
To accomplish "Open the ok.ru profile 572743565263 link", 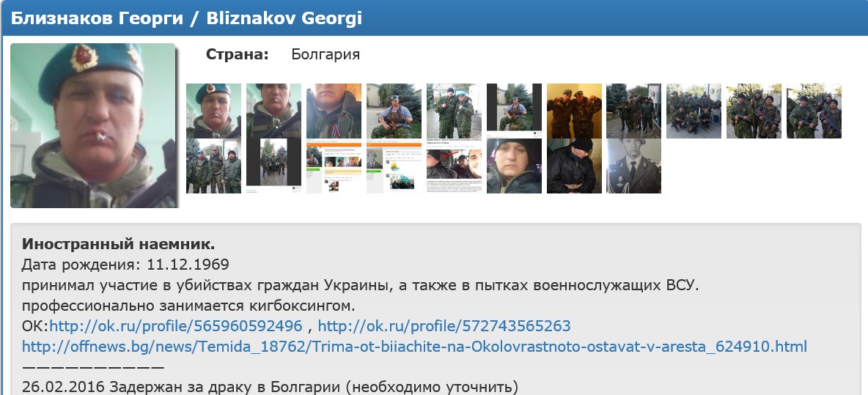I will coord(444,326).
